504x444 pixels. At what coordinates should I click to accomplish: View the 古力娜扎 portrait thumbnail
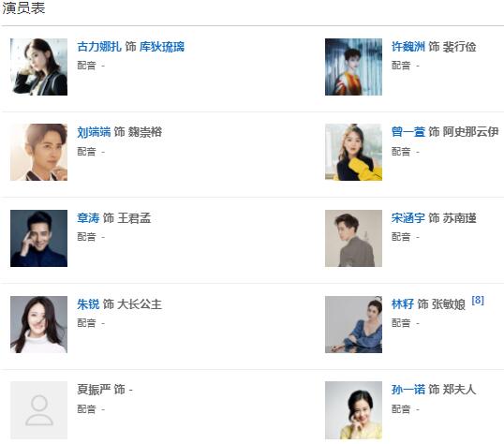[x=39, y=67]
